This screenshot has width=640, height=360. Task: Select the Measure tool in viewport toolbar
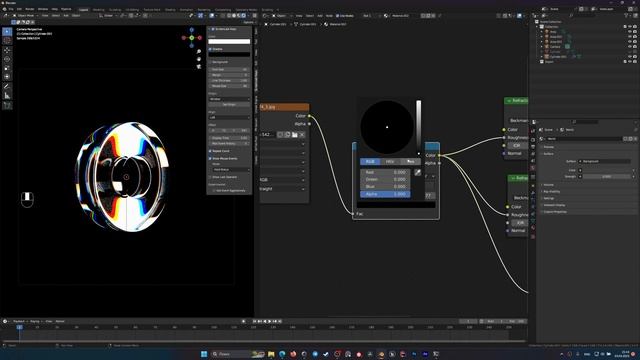click(7, 96)
